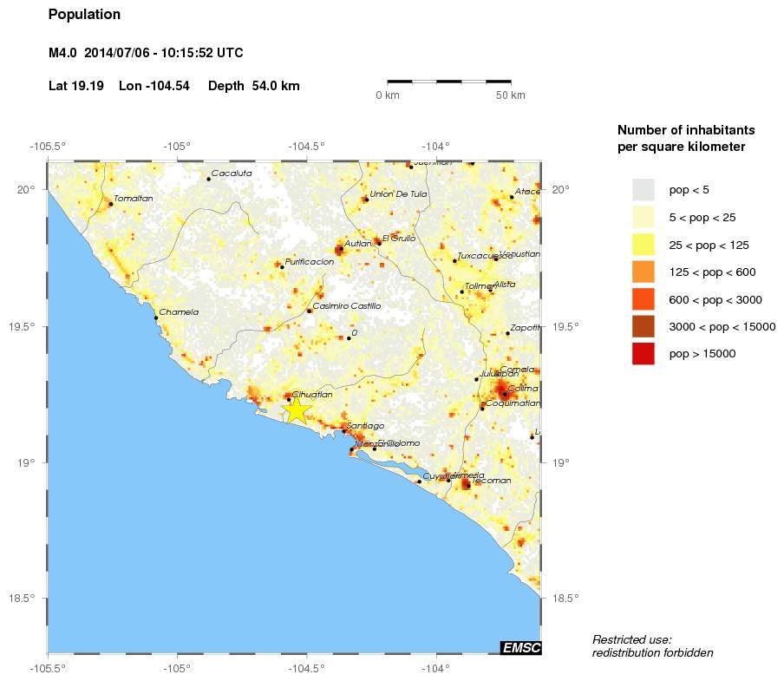Viewport: 784px width, 681px height.
Task: Click the EMSC logo on the map
Action: point(521,647)
